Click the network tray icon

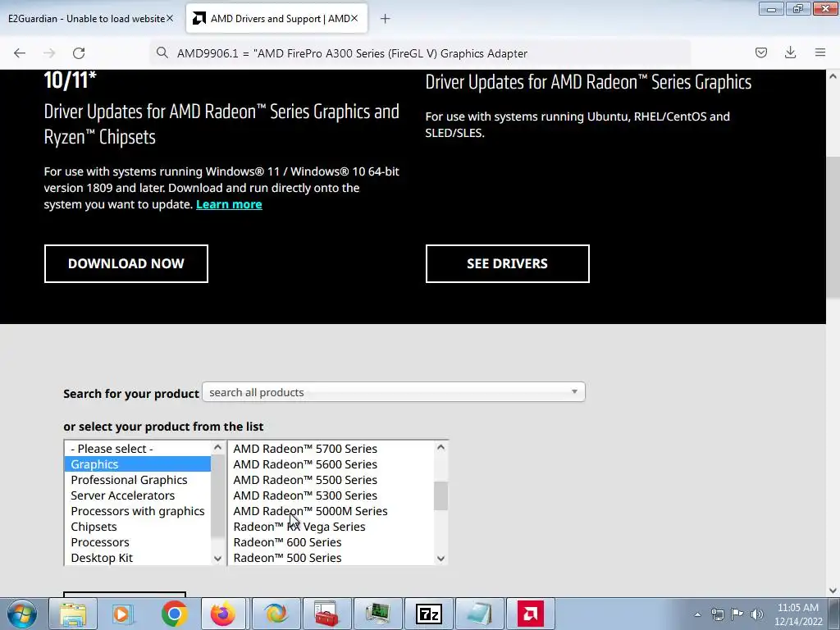click(717, 614)
